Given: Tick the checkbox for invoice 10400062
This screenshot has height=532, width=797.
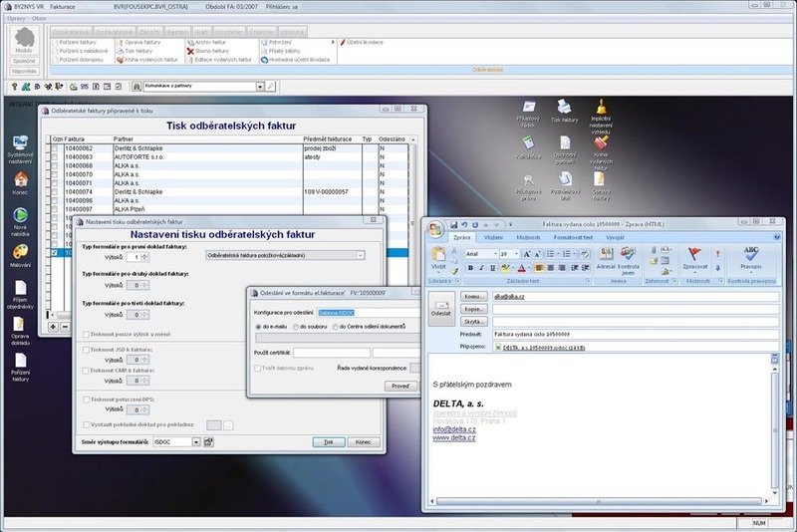Looking at the screenshot, I should (x=56, y=147).
